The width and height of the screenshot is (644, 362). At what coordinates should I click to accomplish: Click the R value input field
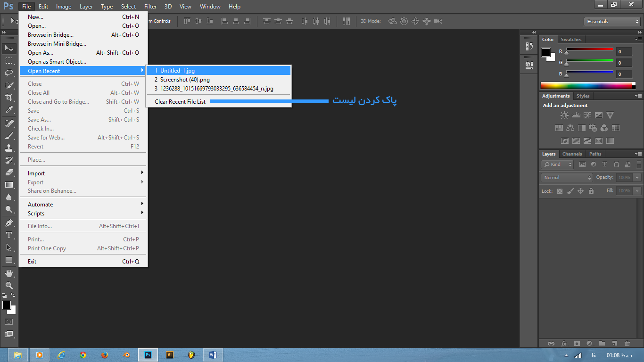[624, 52]
